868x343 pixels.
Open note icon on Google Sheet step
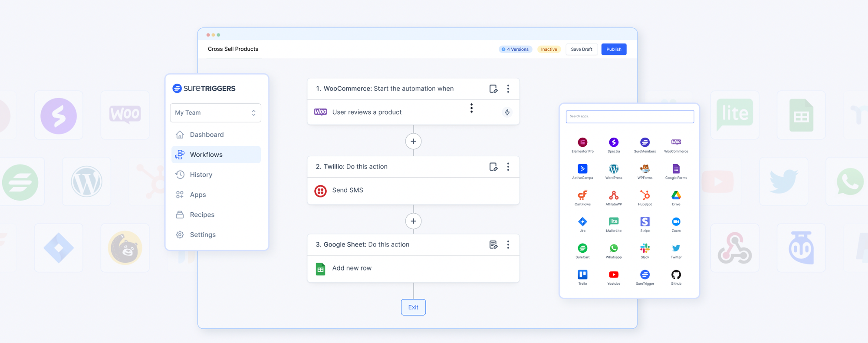493,245
